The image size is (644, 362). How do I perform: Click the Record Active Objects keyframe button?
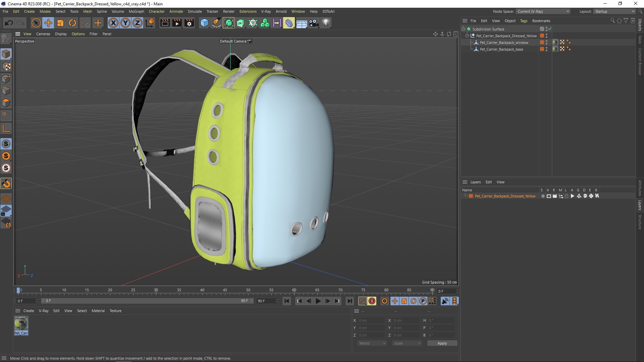[362, 301]
